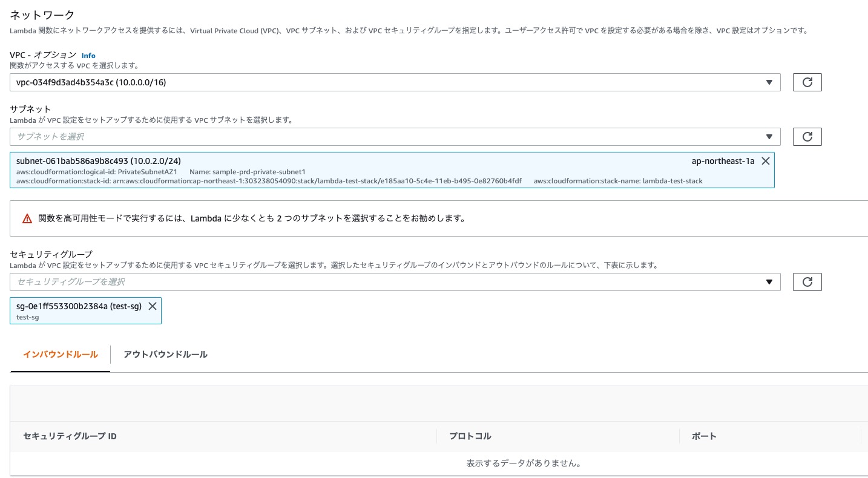Click the subnet field's dropdown caret arrow
The image size is (868, 478).
pos(769,136)
